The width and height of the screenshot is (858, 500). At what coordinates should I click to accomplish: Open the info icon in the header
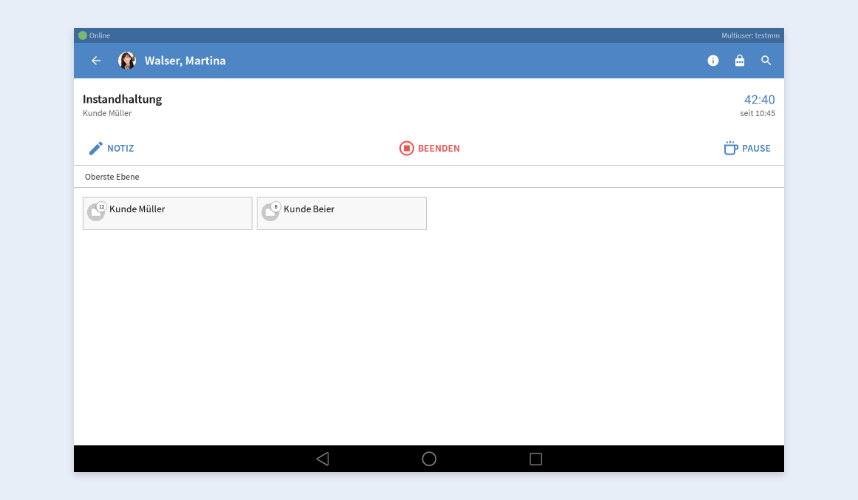(x=713, y=61)
